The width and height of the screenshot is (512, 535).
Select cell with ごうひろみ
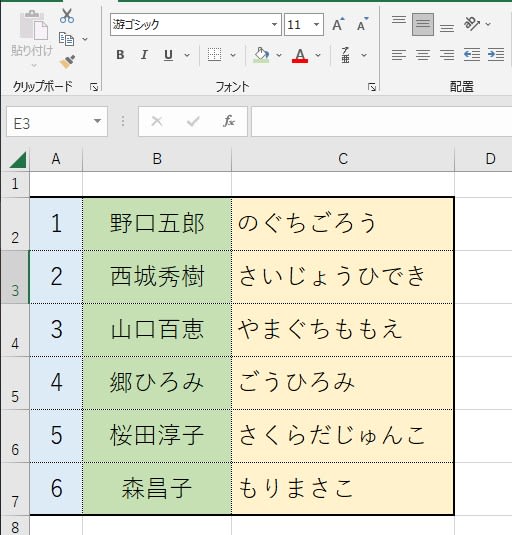click(343, 383)
